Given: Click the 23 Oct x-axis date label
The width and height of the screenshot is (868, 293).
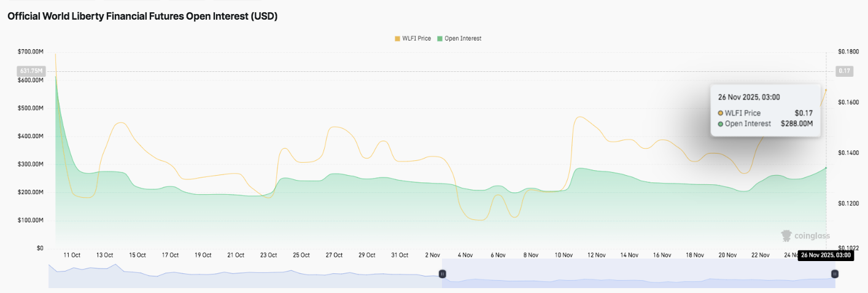Looking at the screenshot, I should tap(268, 255).
